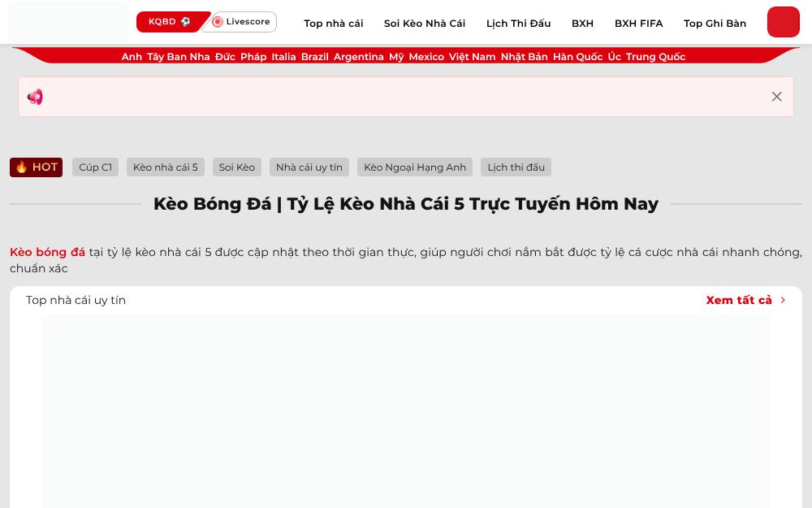The image size is (812, 508).
Task: Open the Livescore button
Action: (x=241, y=22)
